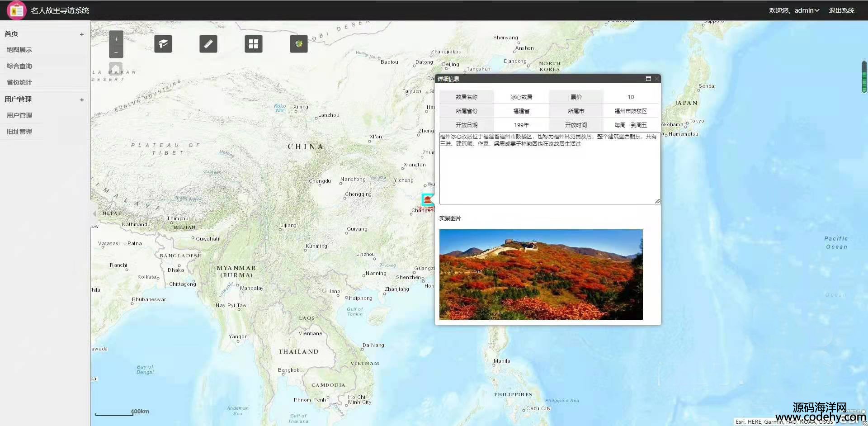The image size is (868, 426).
Task: Click 退出系统 to log out
Action: (x=841, y=10)
